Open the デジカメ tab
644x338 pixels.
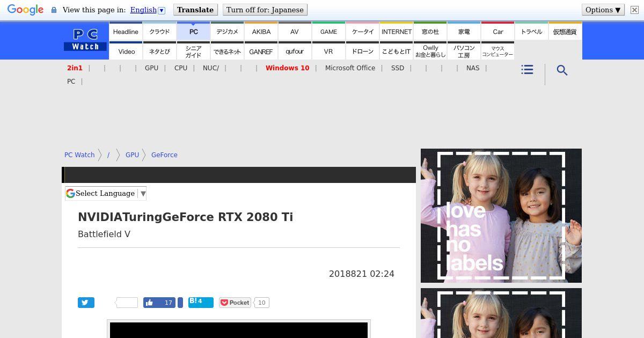(x=227, y=31)
